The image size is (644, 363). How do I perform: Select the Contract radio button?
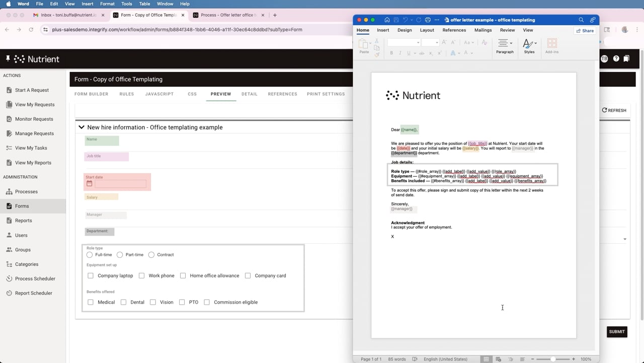click(151, 255)
